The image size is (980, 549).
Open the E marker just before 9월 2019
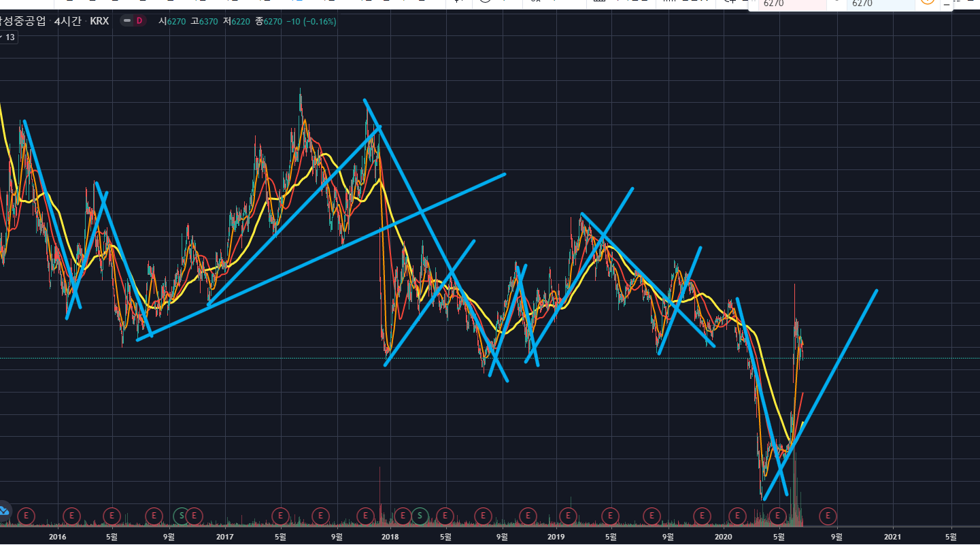(652, 516)
